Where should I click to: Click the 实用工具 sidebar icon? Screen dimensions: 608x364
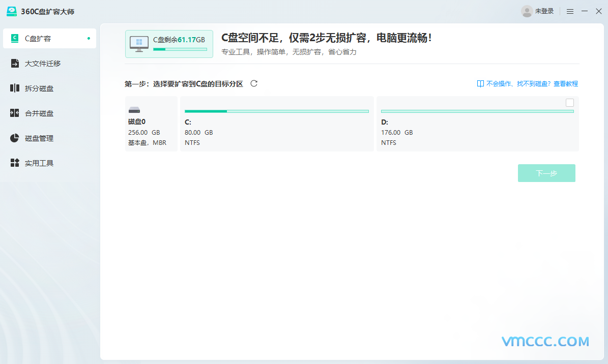(x=15, y=163)
